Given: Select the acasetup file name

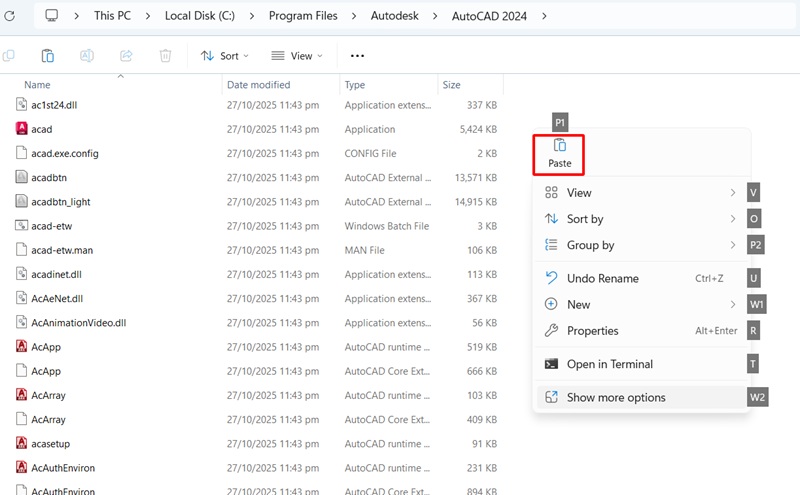Looking at the screenshot, I should point(51,443).
